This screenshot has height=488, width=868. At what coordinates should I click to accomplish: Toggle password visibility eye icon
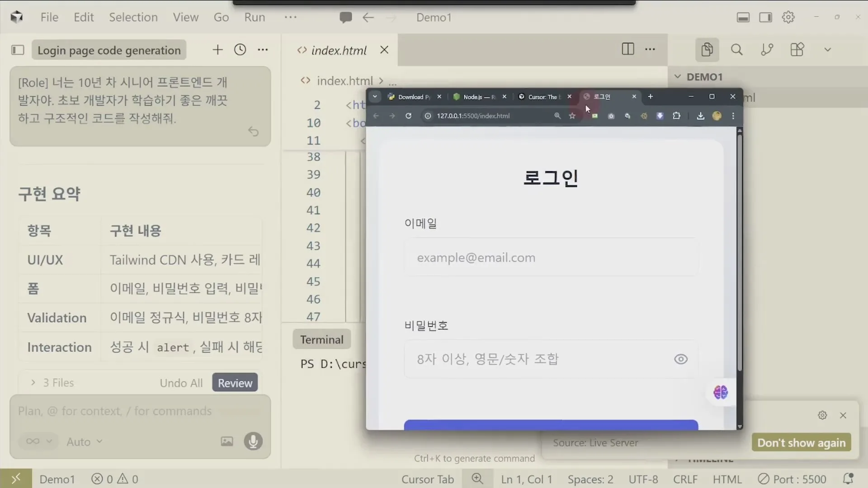click(681, 359)
